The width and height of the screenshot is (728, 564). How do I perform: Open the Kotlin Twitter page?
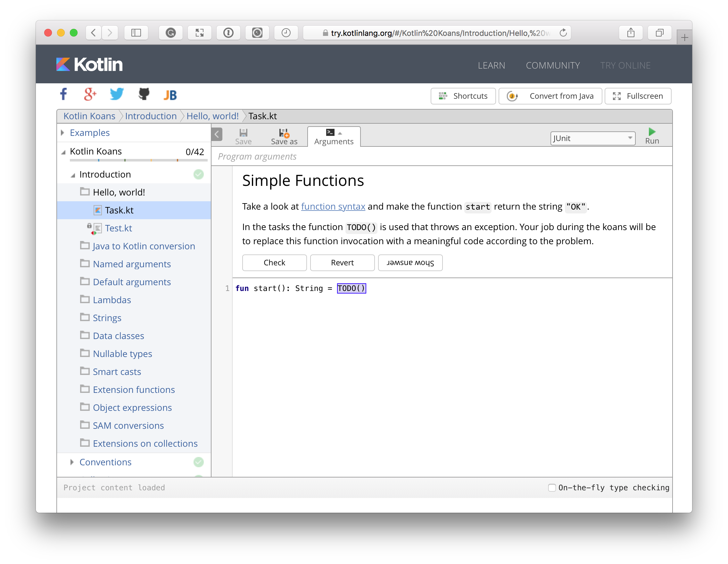116,94
